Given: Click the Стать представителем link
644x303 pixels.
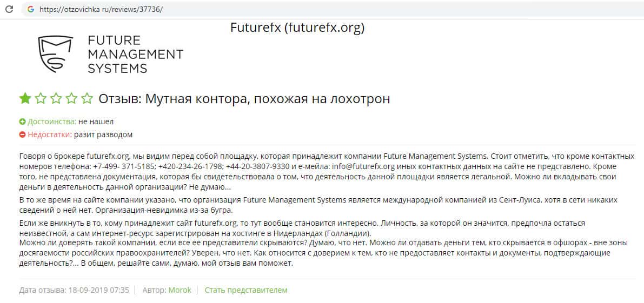Looking at the screenshot, I should pyautogui.click(x=245, y=290).
